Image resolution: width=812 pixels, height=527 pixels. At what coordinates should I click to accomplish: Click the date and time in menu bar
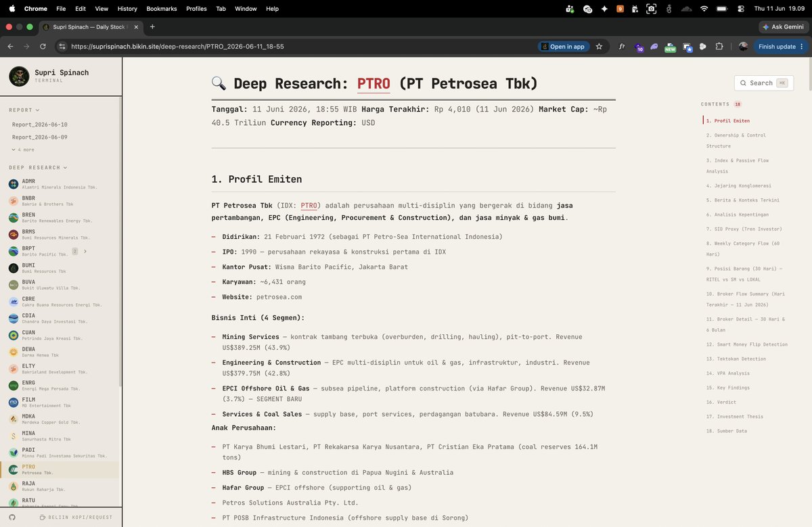[x=780, y=9]
